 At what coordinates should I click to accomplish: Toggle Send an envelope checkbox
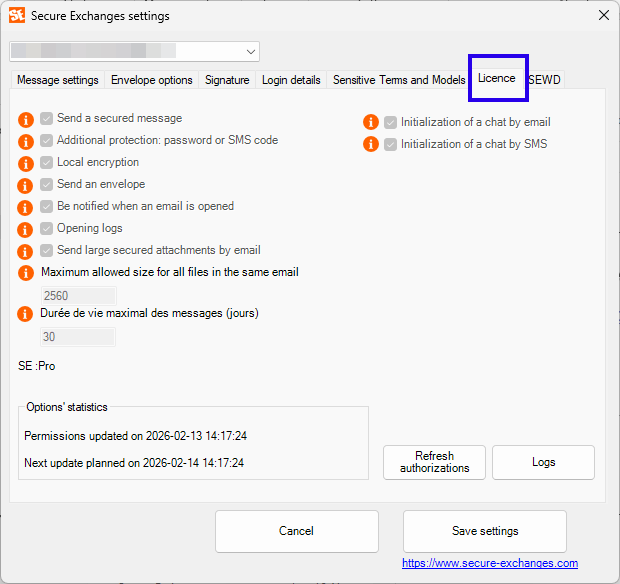tap(47, 184)
